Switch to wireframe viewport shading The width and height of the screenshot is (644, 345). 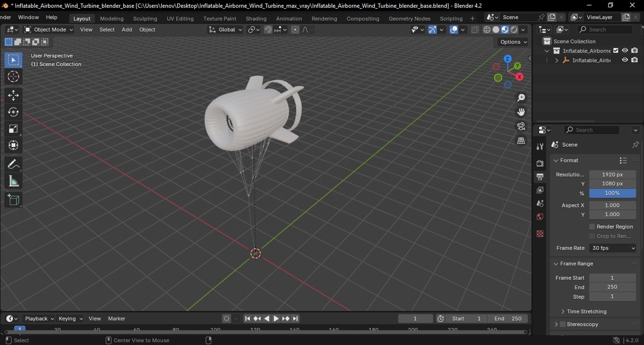point(487,30)
